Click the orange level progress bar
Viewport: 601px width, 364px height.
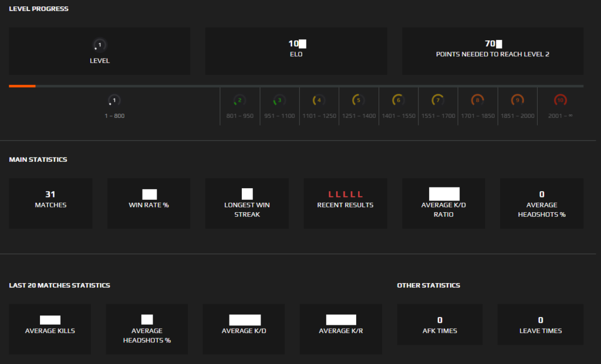[x=22, y=86]
